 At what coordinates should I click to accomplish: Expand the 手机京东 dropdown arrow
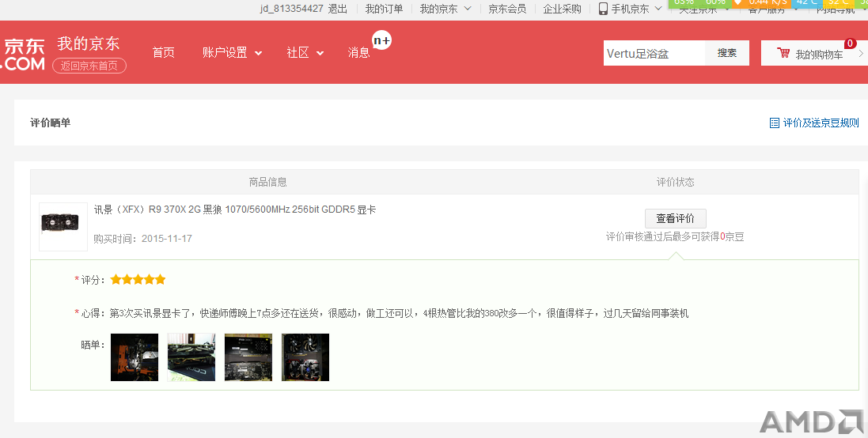pyautogui.click(x=658, y=9)
